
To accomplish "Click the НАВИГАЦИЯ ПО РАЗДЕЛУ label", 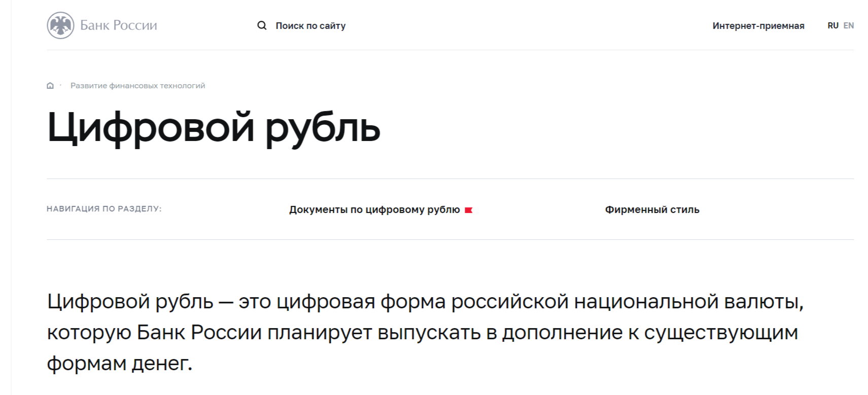I will click(104, 209).
